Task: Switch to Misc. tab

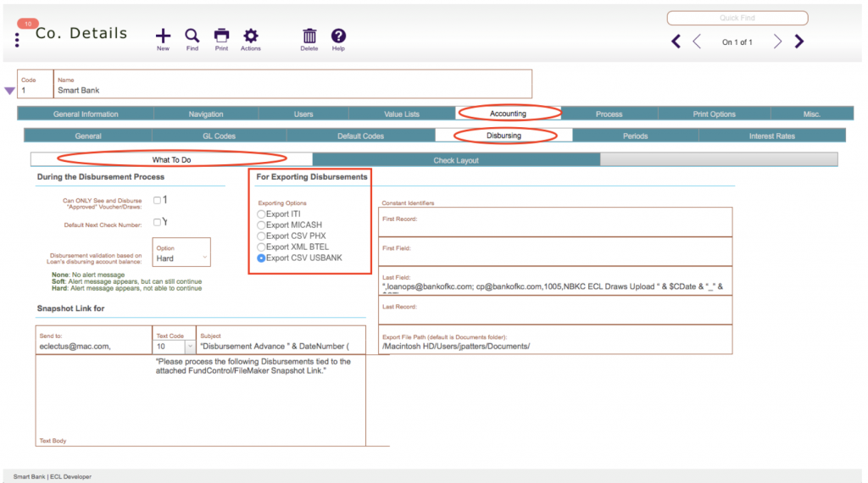Action: [x=811, y=114]
